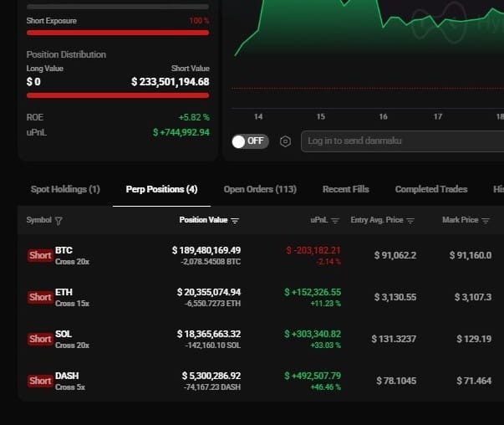Click chart date label 16
The height and width of the screenshot is (425, 504).
click(383, 117)
